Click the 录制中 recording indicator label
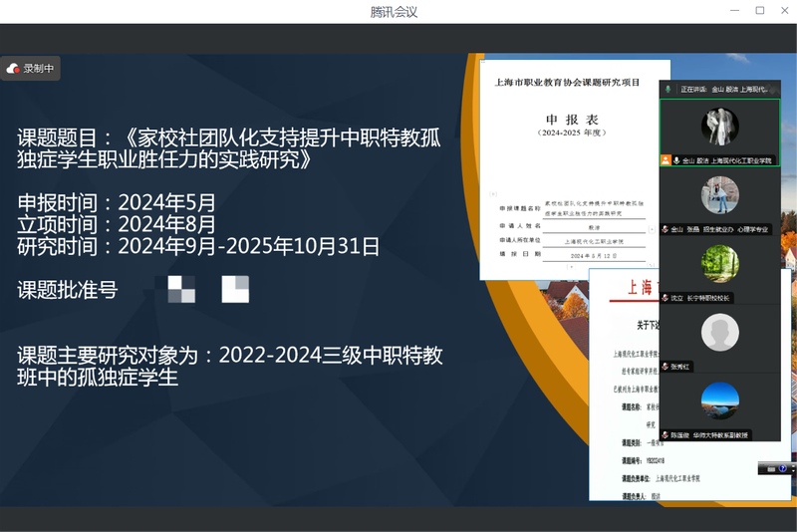Screen dimensions: 797x532 (40, 69)
